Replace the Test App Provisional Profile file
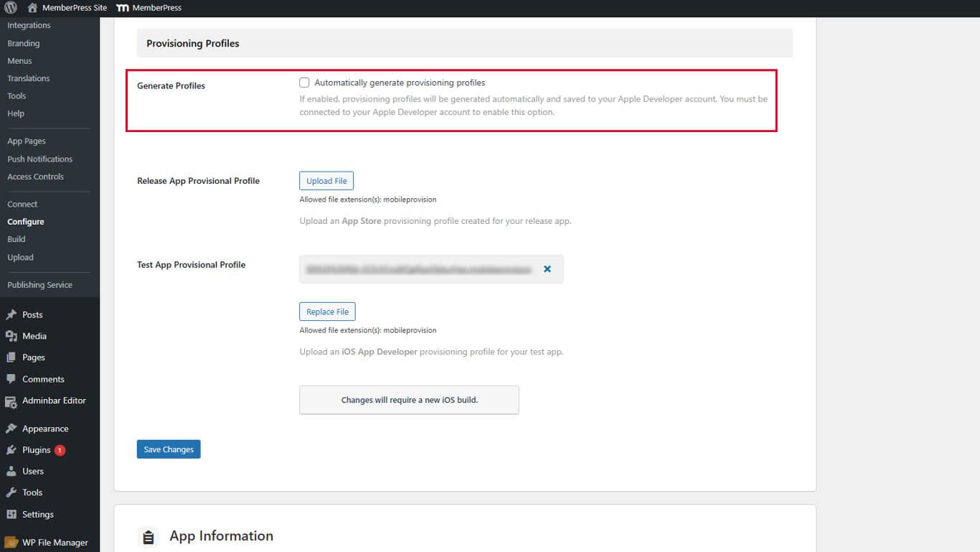Screen dimensions: 980x552 (x=327, y=311)
